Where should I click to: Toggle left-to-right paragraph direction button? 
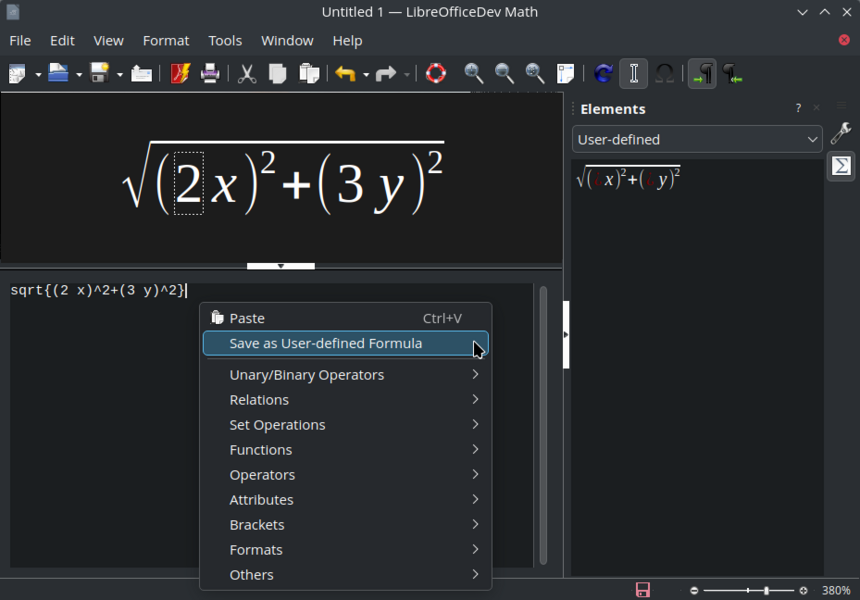tap(703, 74)
